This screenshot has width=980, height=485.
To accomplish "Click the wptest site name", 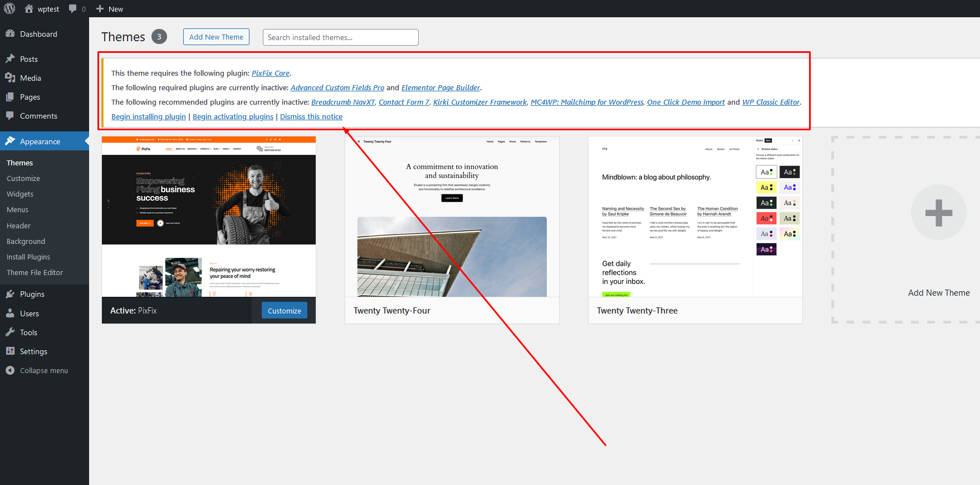I will (x=48, y=9).
